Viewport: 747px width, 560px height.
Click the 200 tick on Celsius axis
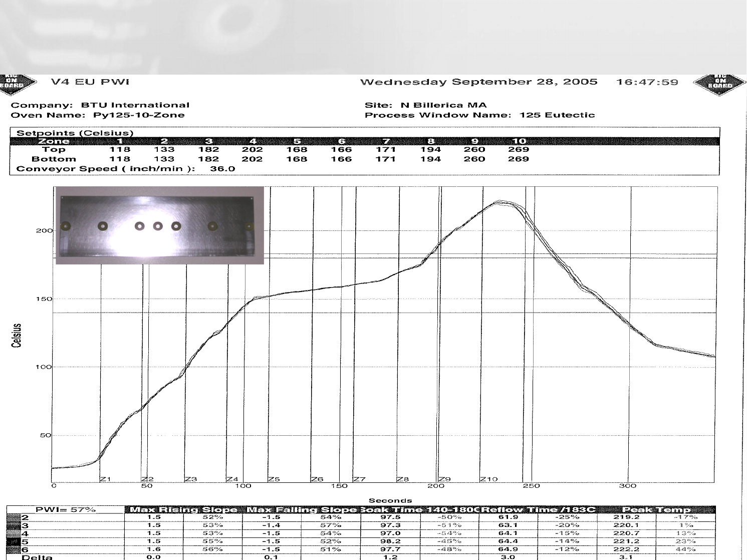(x=44, y=231)
